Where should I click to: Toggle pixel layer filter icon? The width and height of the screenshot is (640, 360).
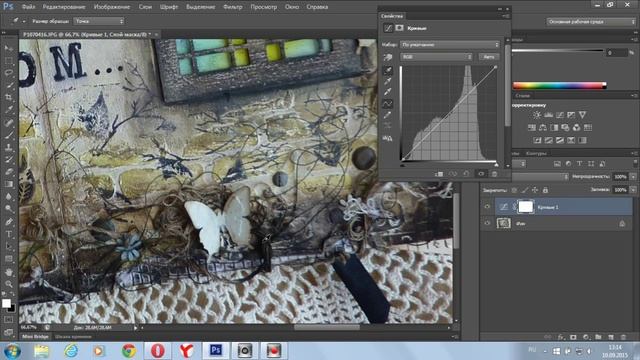pos(557,164)
